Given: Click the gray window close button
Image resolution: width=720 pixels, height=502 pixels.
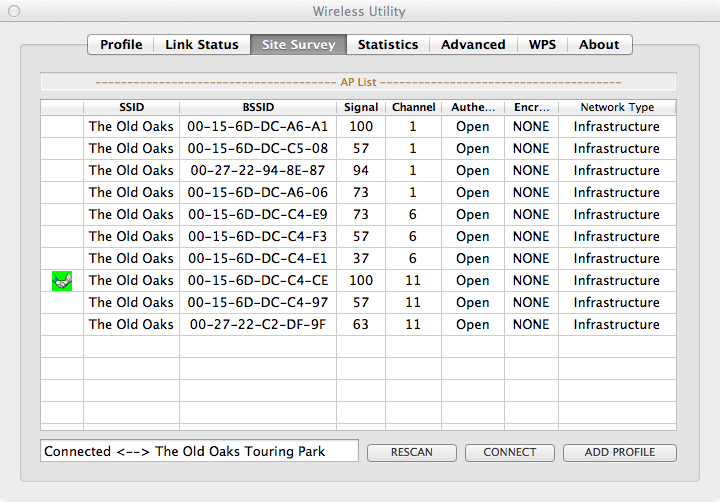Looking at the screenshot, I should pos(13,12).
